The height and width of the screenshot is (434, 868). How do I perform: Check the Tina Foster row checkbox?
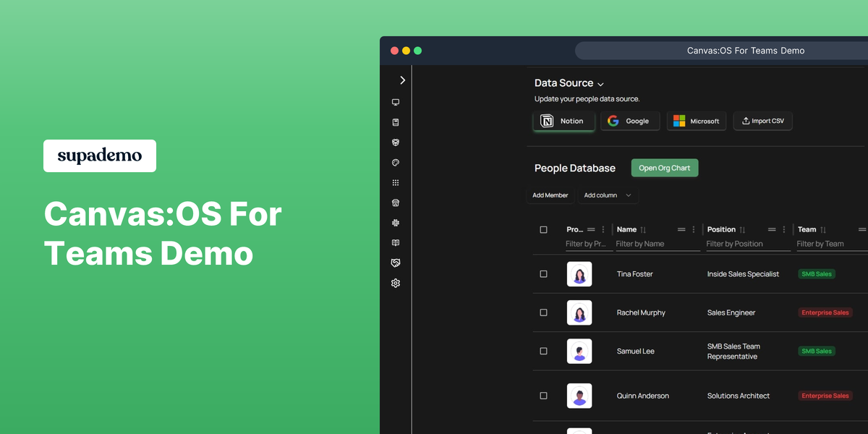[544, 274]
